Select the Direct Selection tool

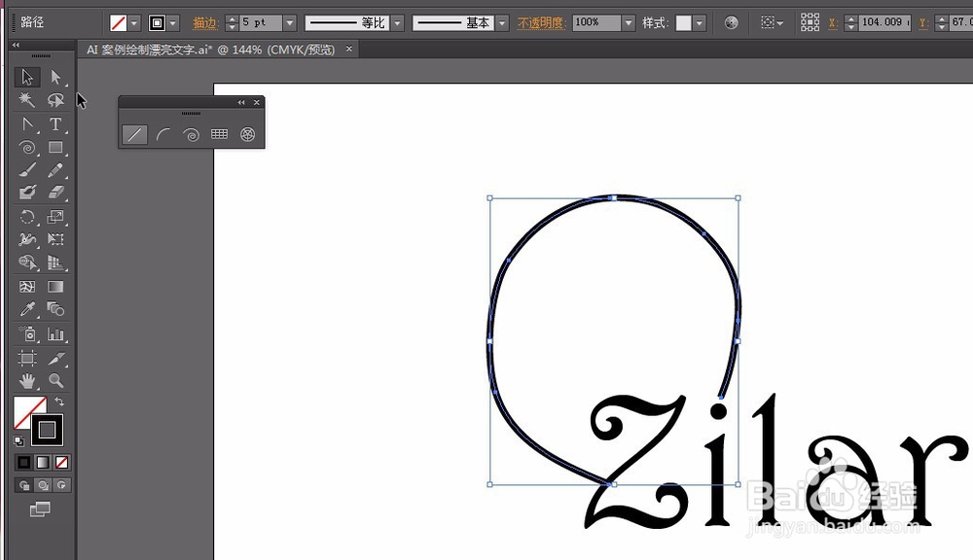[55, 77]
